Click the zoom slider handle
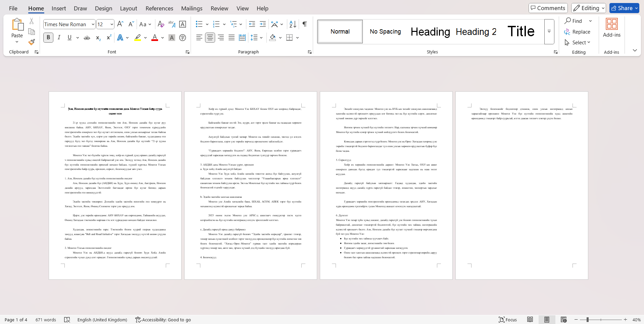The image size is (644, 324). (587, 320)
